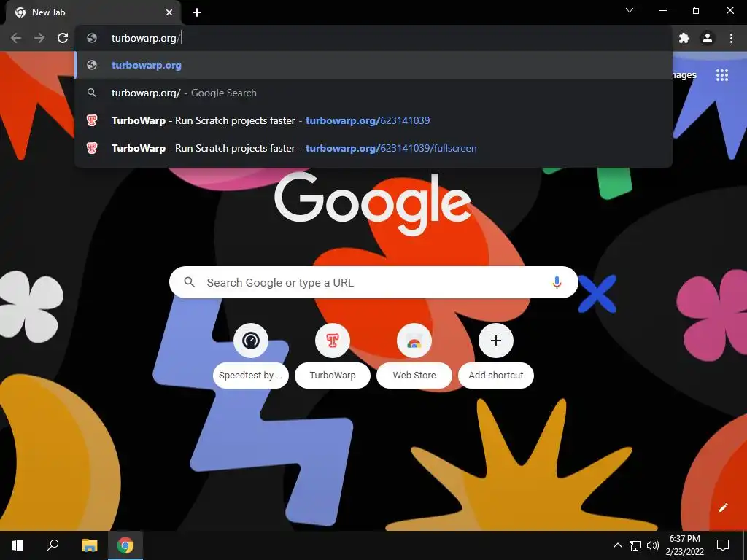Open the Web Store shortcut icon
This screenshot has width=747, height=560.
coord(414,341)
